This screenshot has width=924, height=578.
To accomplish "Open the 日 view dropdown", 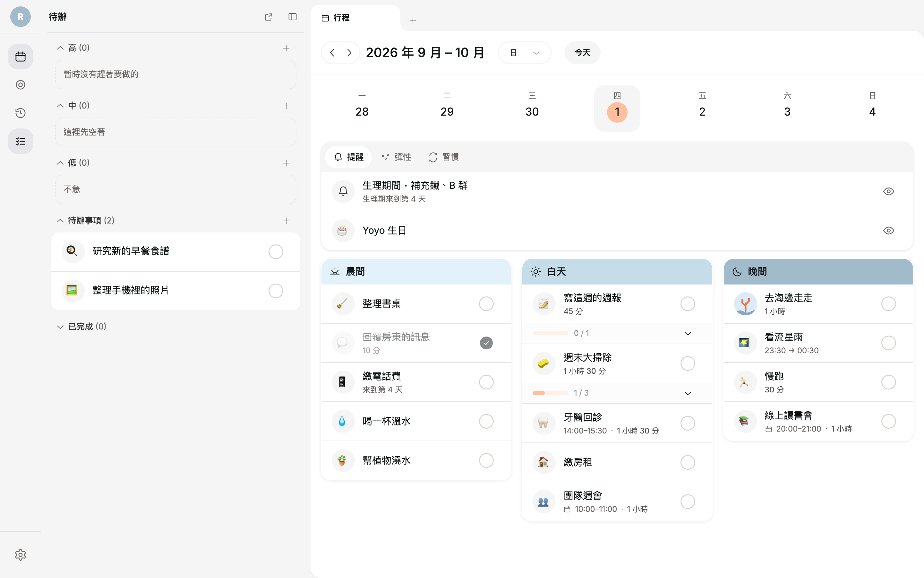I will [525, 53].
